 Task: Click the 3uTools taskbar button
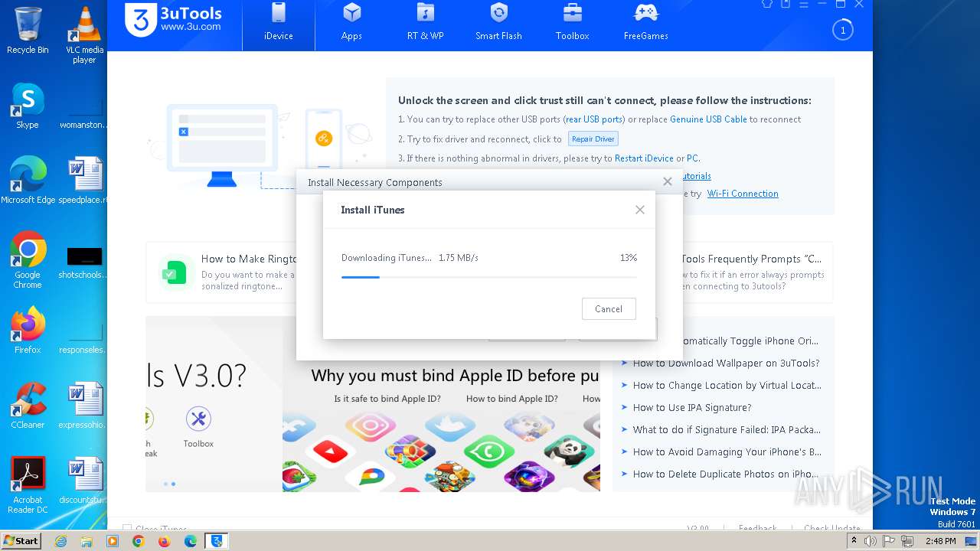tap(217, 541)
